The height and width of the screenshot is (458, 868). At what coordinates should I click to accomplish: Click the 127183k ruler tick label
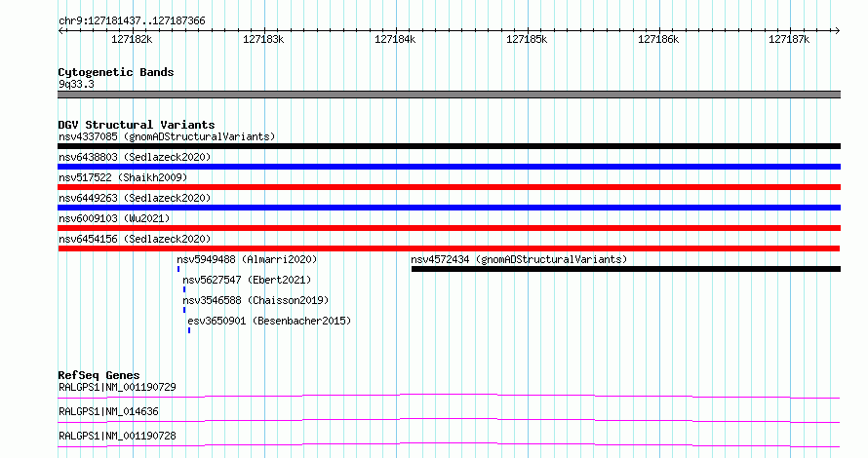pos(263,39)
